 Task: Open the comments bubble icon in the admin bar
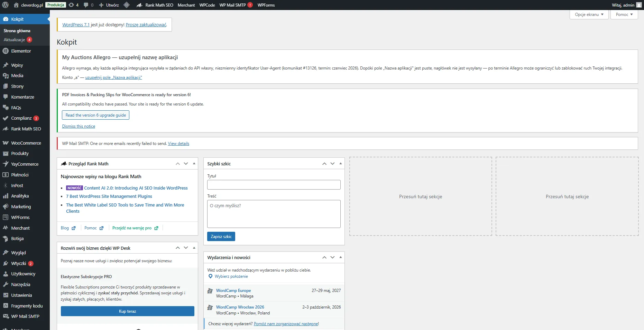(x=89, y=5)
